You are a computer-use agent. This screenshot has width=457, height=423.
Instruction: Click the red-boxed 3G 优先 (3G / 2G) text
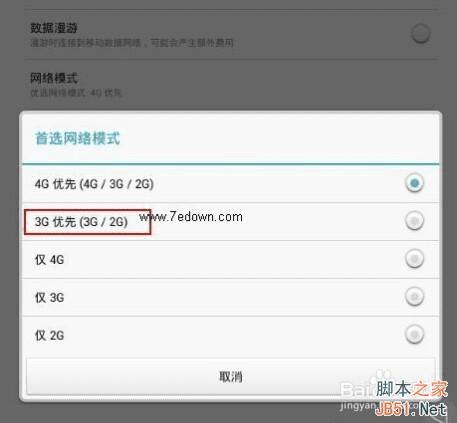point(81,222)
